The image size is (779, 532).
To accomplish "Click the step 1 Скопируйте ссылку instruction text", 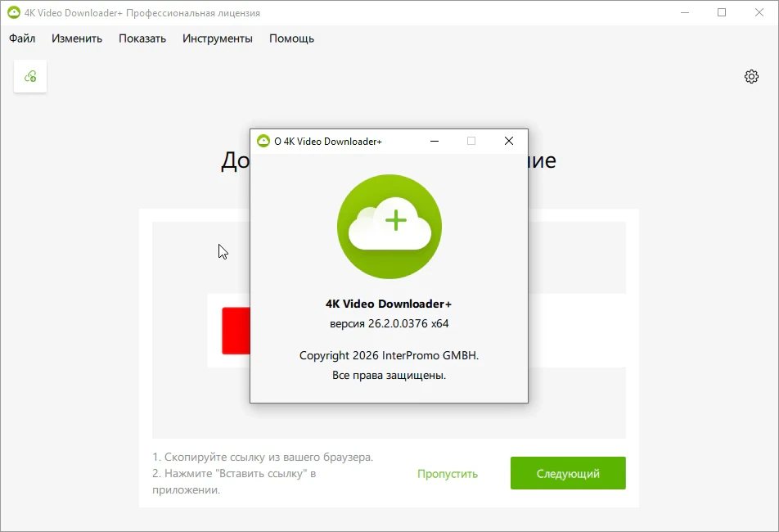I will point(263,457).
